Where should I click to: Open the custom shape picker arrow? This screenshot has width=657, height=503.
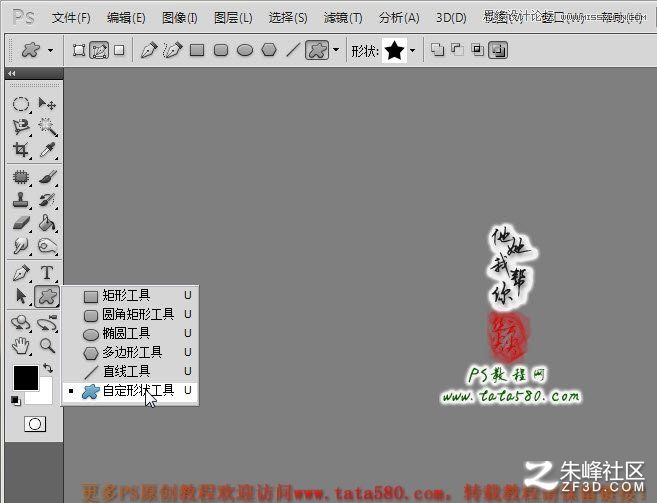[412, 51]
